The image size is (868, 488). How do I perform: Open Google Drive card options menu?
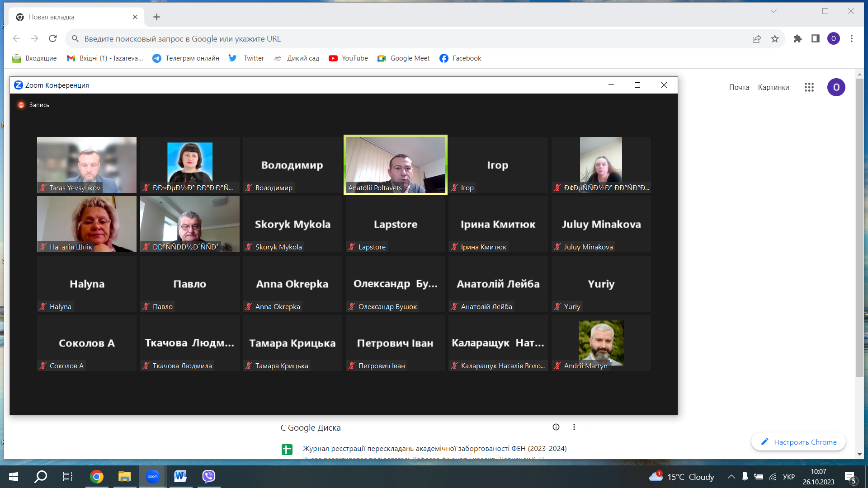(x=574, y=427)
